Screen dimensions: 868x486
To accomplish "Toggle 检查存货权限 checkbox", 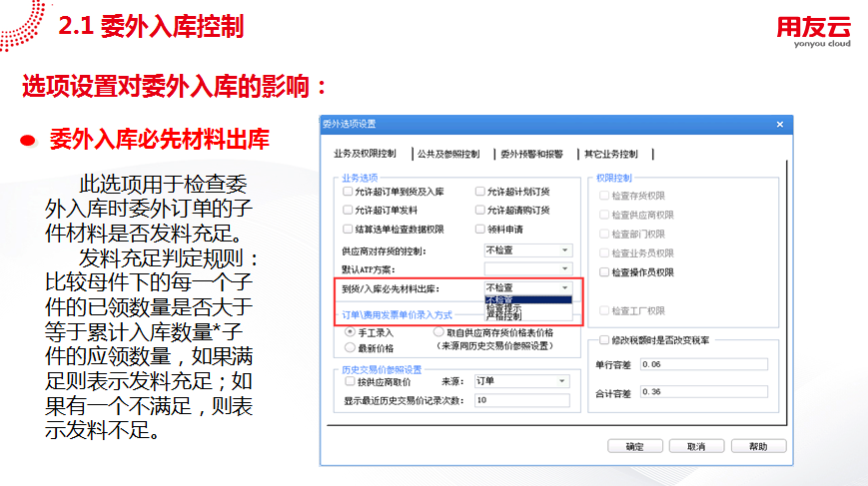I will pos(604,196).
